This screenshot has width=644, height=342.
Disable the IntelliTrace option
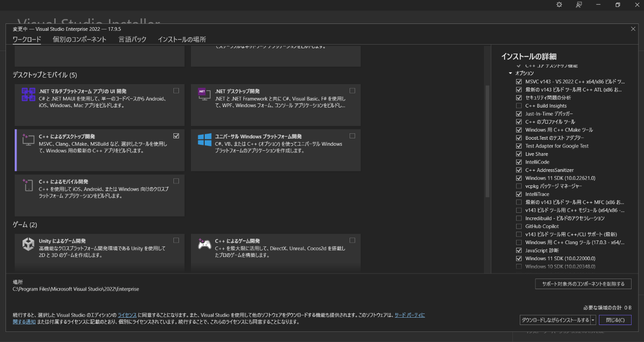(519, 194)
